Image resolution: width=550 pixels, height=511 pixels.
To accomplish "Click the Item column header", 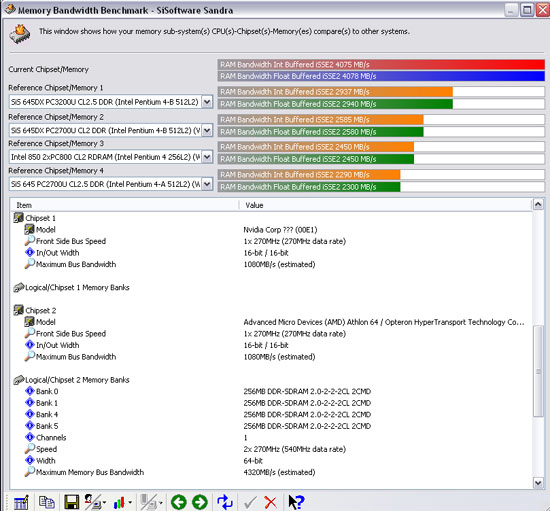I will point(124,205).
